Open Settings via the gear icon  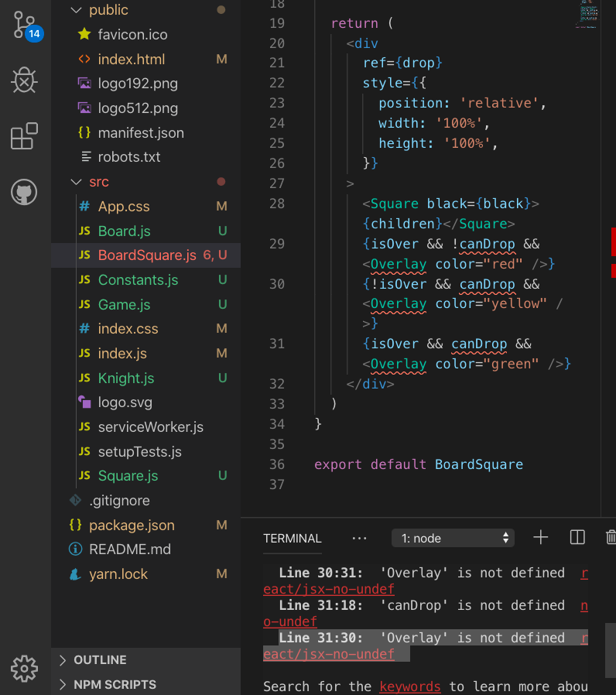(x=24, y=669)
